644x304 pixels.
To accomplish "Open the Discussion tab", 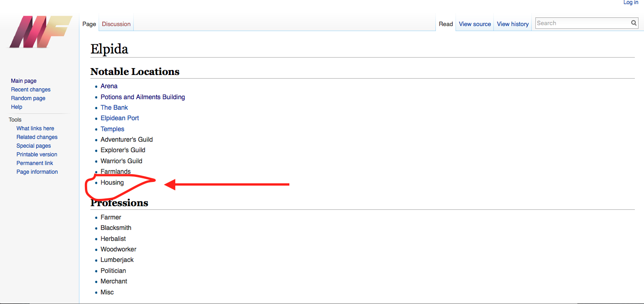I will point(116,24).
